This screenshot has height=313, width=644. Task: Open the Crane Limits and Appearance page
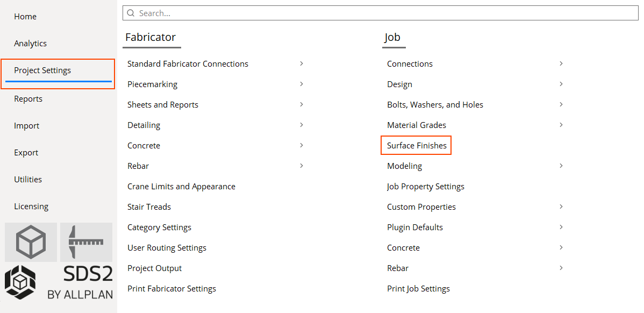(x=181, y=186)
